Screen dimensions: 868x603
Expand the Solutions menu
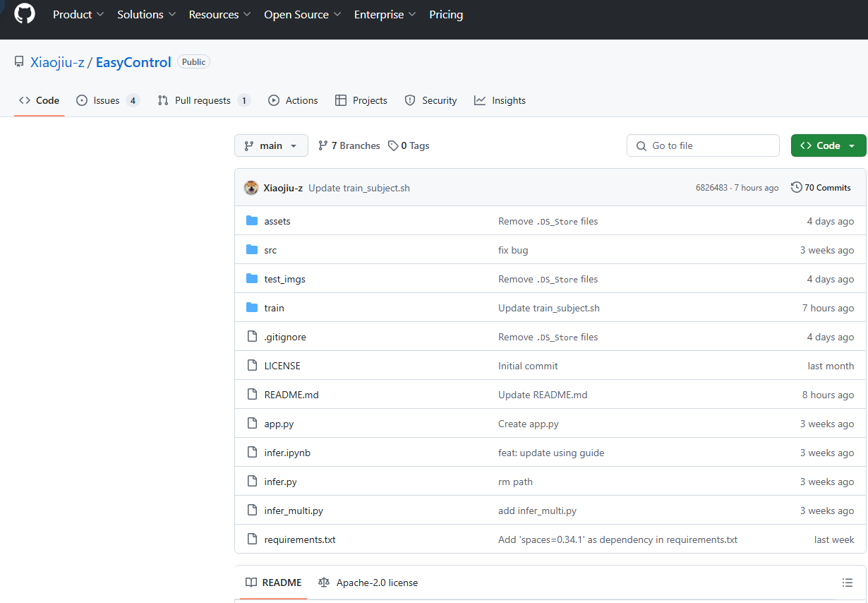coord(147,14)
